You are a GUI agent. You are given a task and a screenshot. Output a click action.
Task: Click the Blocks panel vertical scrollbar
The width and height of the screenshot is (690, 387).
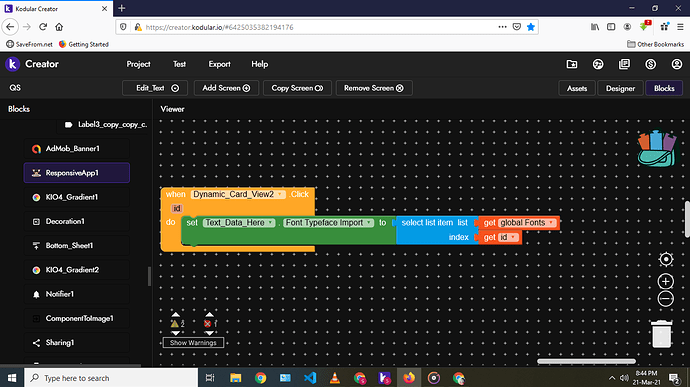[x=149, y=276]
